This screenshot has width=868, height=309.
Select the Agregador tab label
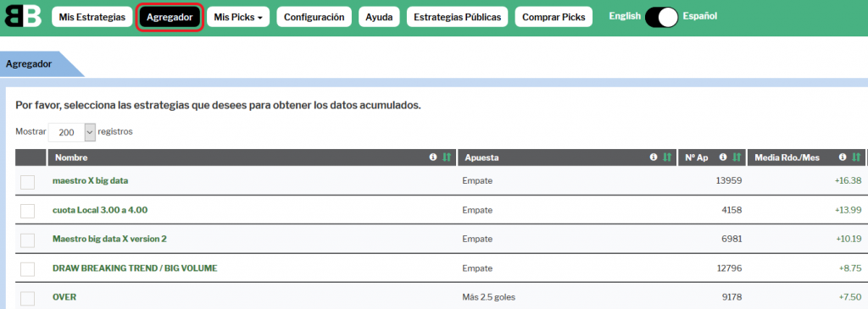point(29,64)
